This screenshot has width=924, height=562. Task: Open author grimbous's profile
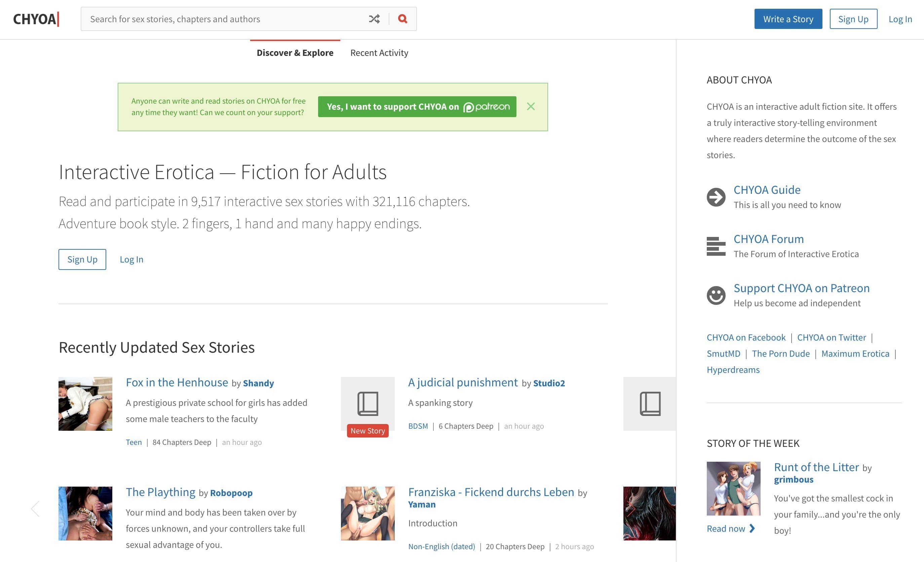[x=794, y=480]
